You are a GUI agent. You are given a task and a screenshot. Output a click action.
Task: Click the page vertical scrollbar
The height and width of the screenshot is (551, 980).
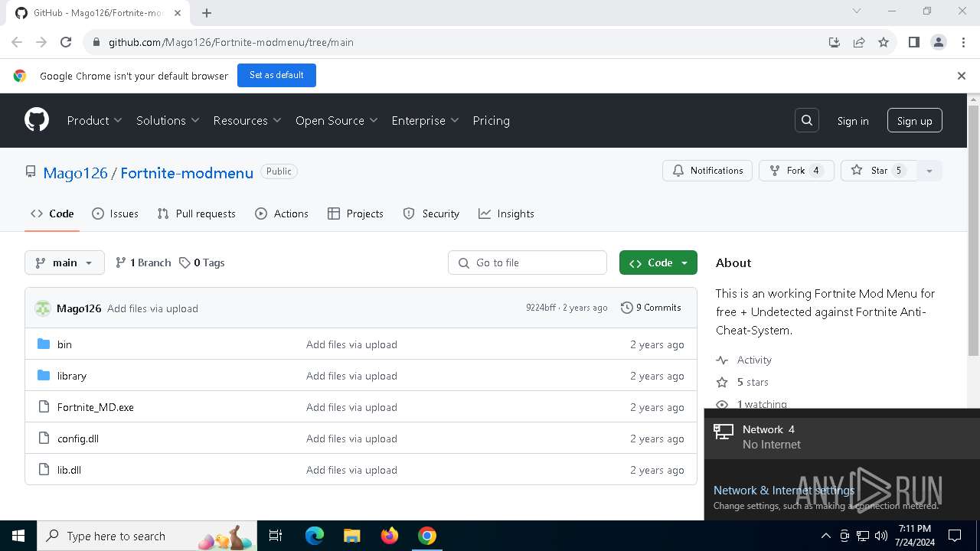973,230
